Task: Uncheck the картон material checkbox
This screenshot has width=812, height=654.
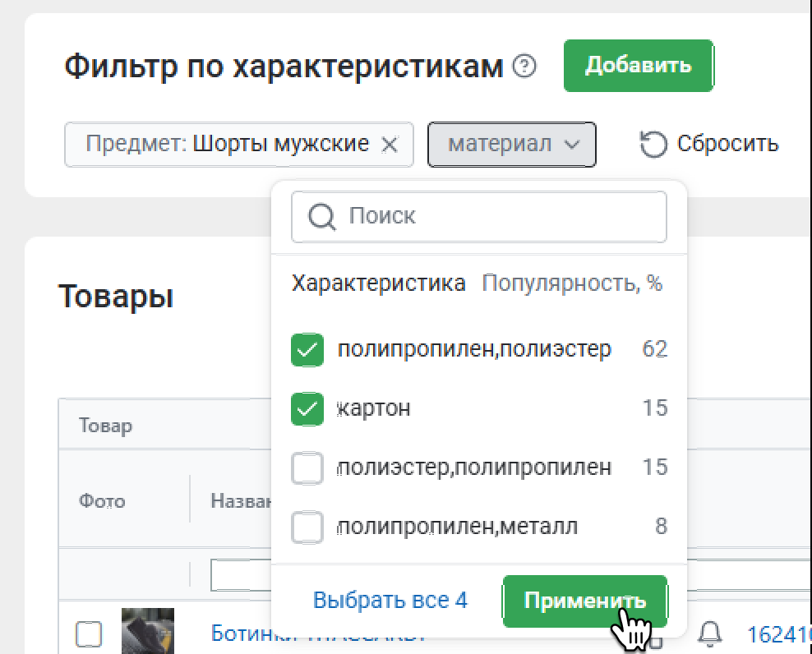Action: click(x=307, y=409)
